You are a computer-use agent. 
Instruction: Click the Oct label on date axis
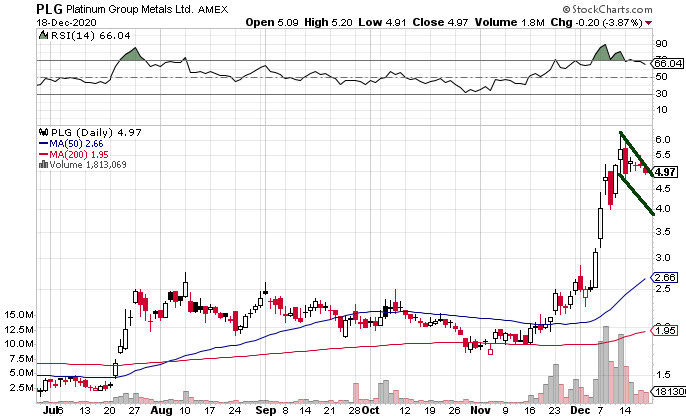(x=371, y=410)
